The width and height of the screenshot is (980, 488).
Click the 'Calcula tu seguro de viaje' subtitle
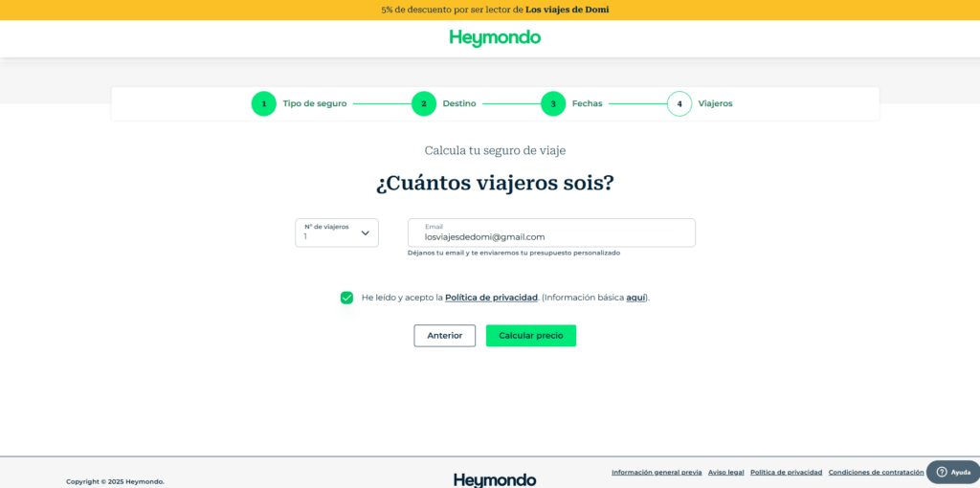(495, 150)
